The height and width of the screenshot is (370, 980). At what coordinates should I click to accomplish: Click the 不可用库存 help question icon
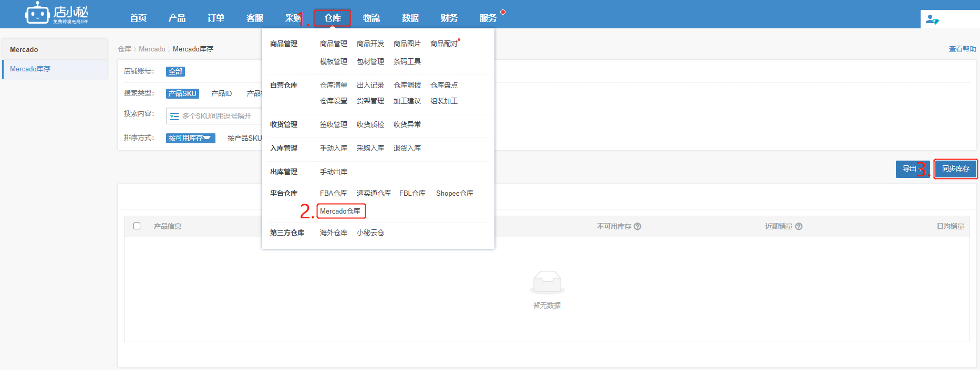[637, 226]
